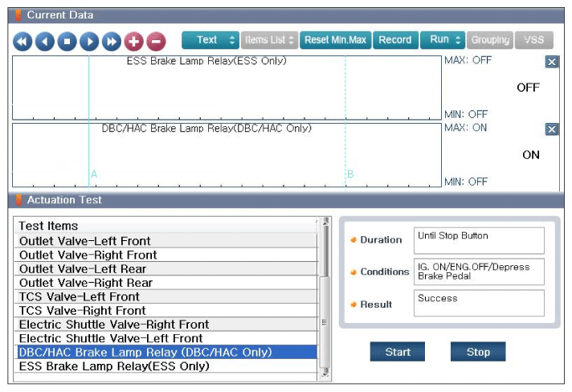572x392 pixels.
Task: Click the ESS graph current value OFF
Action: click(528, 88)
